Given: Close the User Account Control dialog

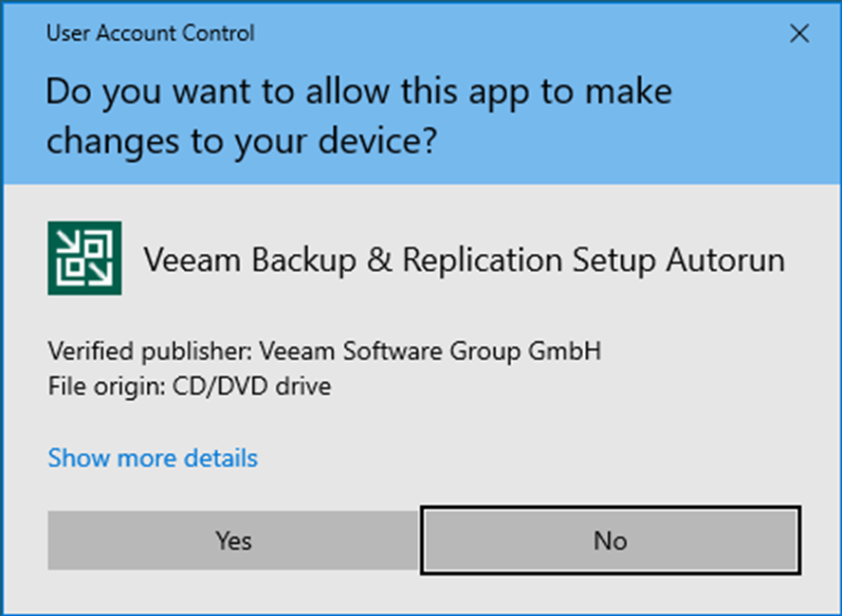Looking at the screenshot, I should [799, 34].
